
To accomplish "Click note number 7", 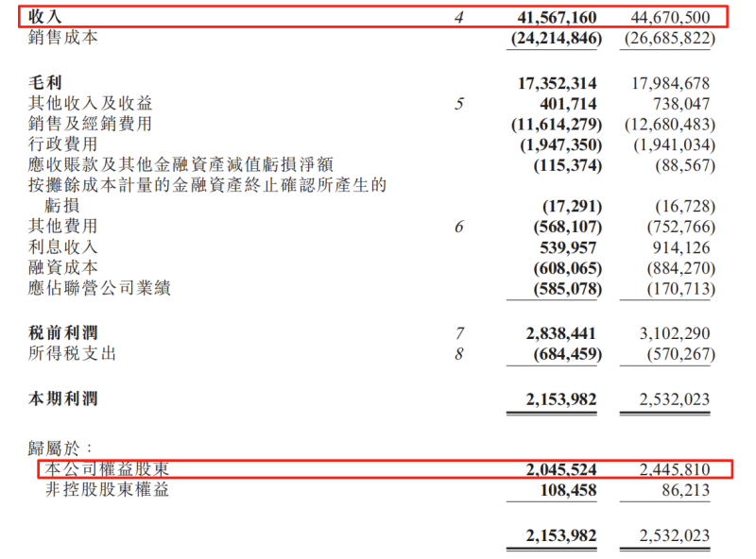I will (459, 333).
